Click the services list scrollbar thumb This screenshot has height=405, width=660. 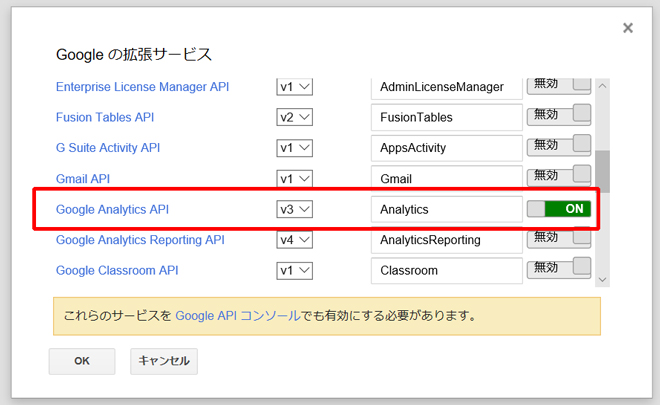pyautogui.click(x=602, y=171)
